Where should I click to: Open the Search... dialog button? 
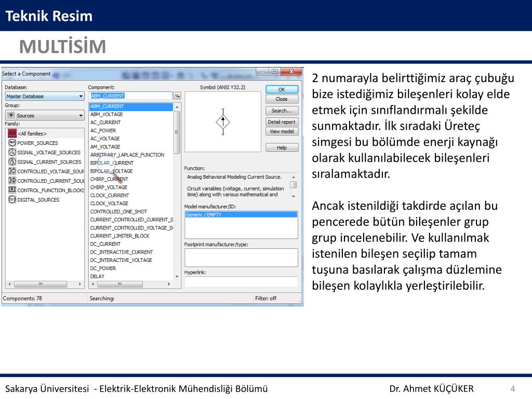point(282,111)
